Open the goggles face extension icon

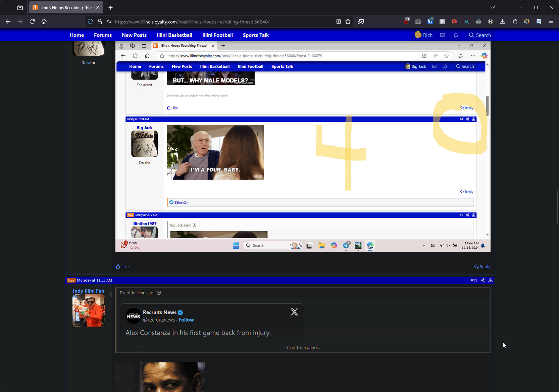[x=478, y=21]
